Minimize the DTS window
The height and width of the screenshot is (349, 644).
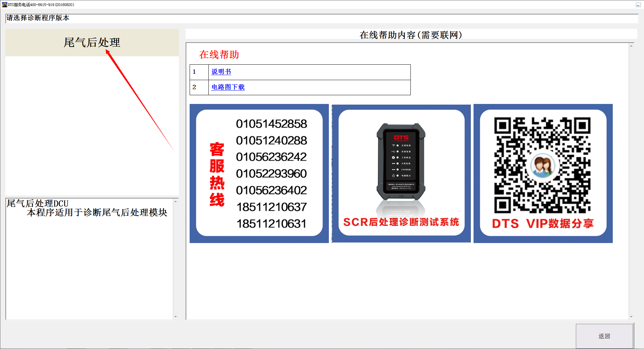coord(638,5)
